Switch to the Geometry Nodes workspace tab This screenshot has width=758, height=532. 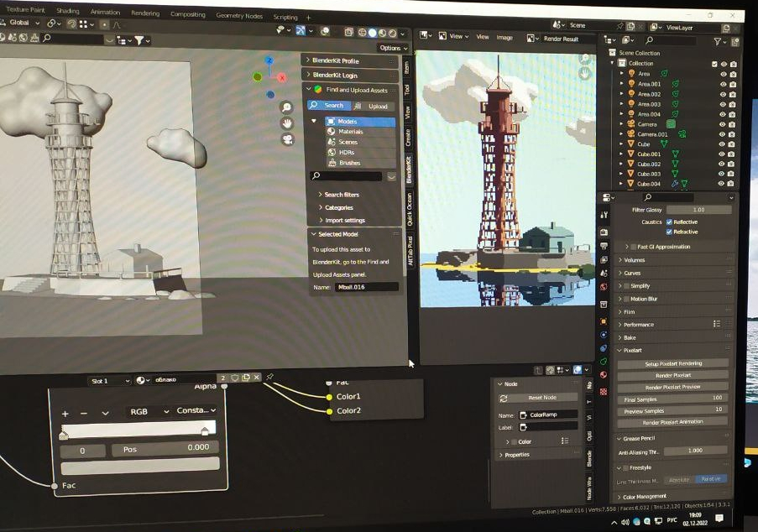(x=239, y=15)
